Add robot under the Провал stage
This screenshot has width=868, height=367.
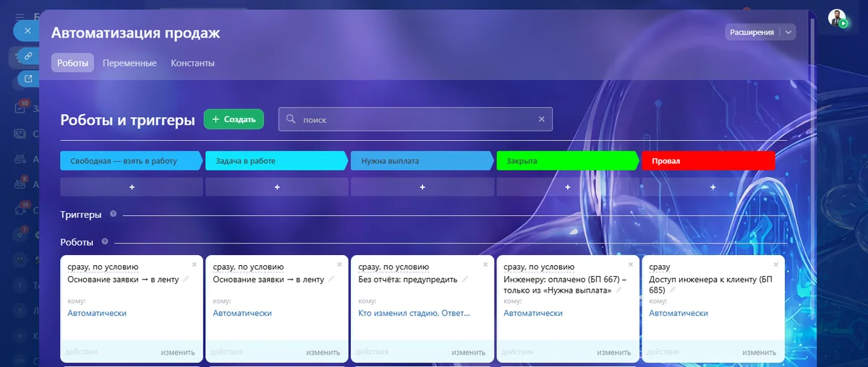pos(712,187)
